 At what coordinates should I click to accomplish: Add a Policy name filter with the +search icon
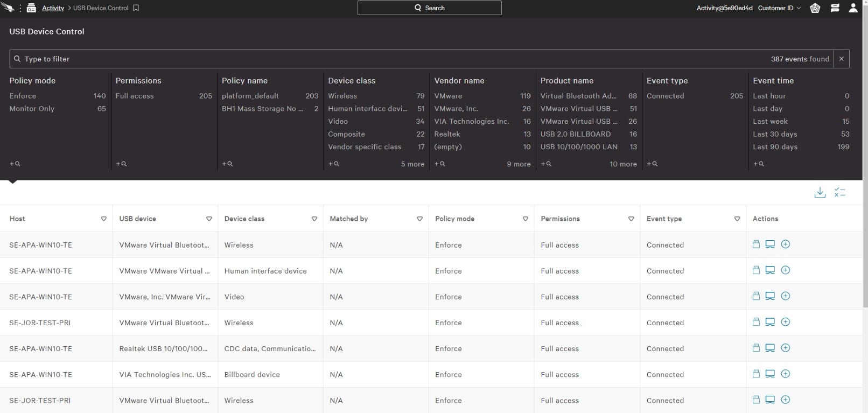227,164
